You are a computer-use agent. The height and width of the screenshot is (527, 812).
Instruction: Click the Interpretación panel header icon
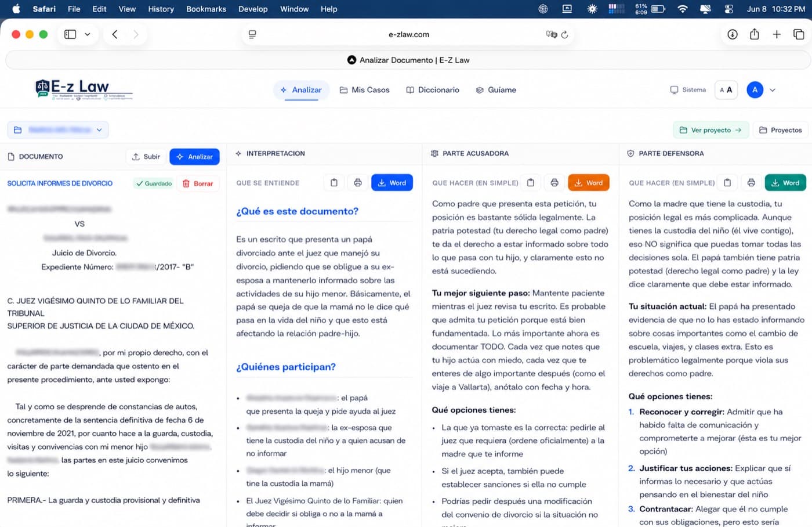(x=238, y=154)
